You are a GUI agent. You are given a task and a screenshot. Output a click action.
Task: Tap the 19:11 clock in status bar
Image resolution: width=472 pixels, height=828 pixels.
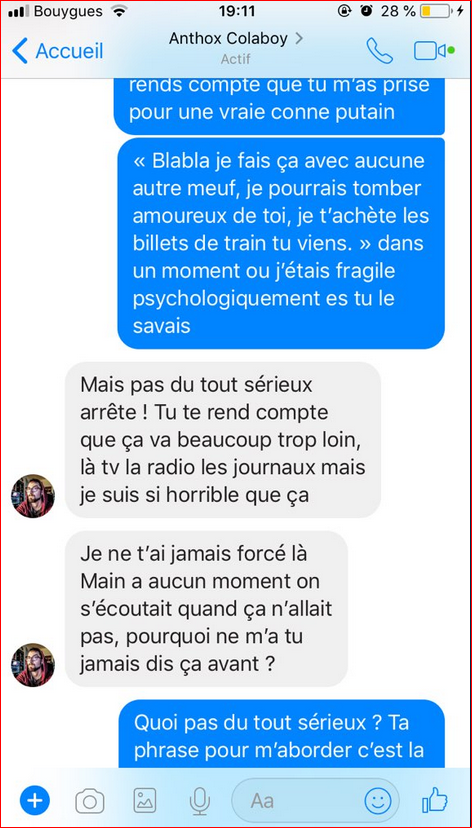coord(238,12)
